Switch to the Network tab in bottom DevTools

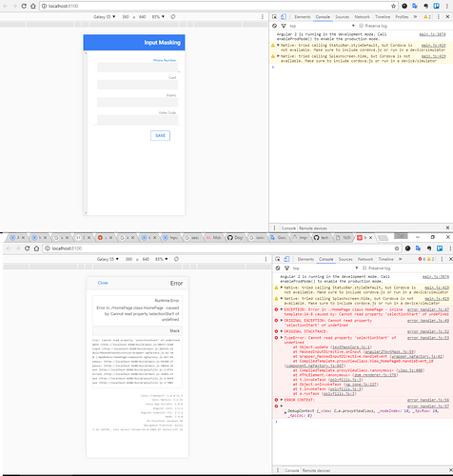(365, 259)
